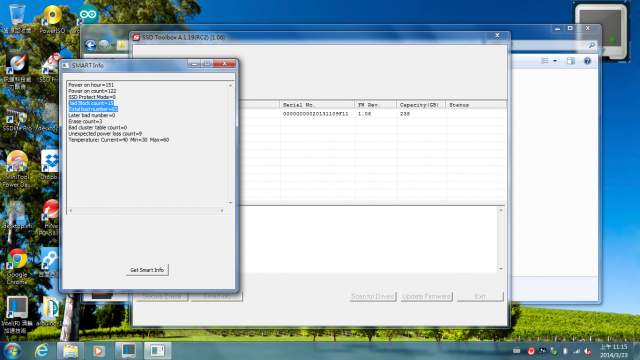Click the Temperature readings line

point(118,140)
